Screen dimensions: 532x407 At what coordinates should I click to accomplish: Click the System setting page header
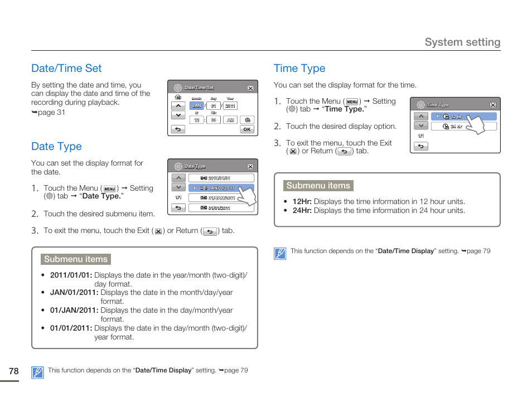pyautogui.click(x=462, y=42)
